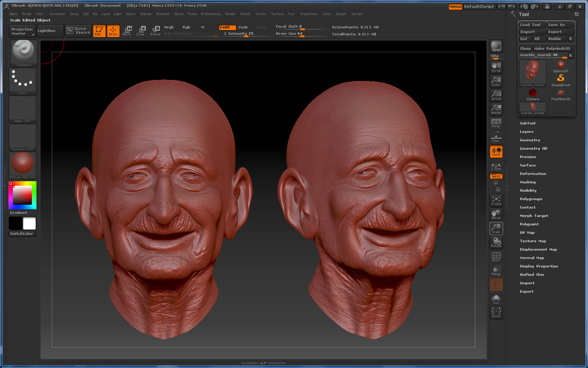Select the Standard brush thumbnail
The image size is (588, 368).
click(23, 53)
